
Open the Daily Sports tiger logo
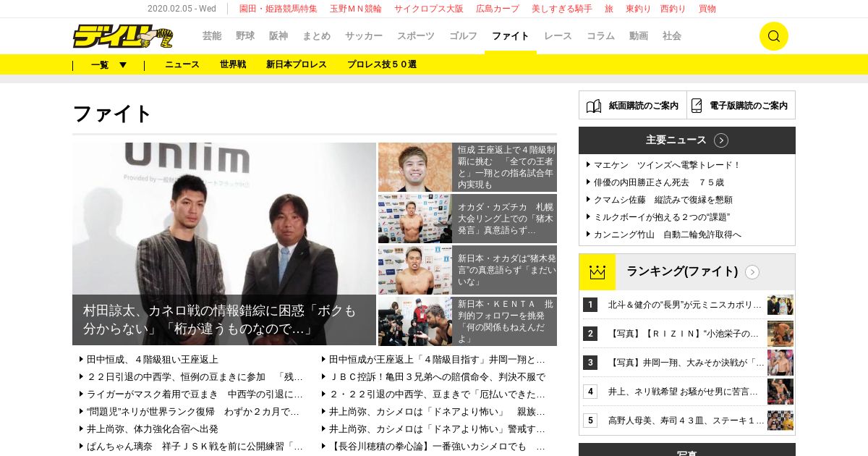[122, 36]
